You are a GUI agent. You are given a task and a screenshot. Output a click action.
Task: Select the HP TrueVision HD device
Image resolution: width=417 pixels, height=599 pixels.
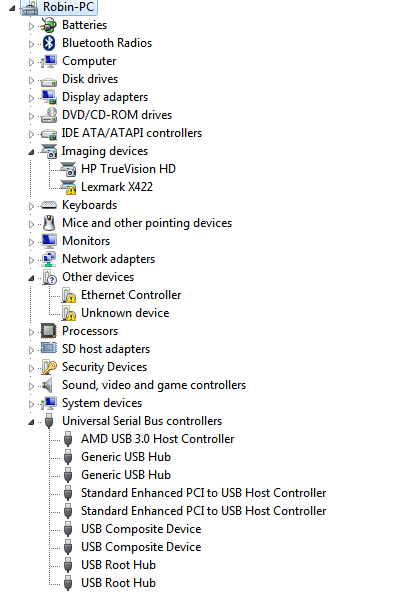[x=128, y=169]
